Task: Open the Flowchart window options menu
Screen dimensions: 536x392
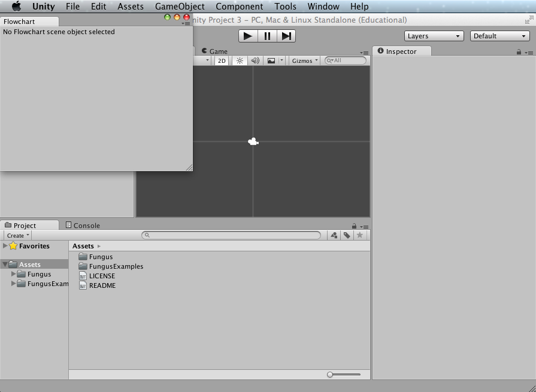Action: pos(186,23)
